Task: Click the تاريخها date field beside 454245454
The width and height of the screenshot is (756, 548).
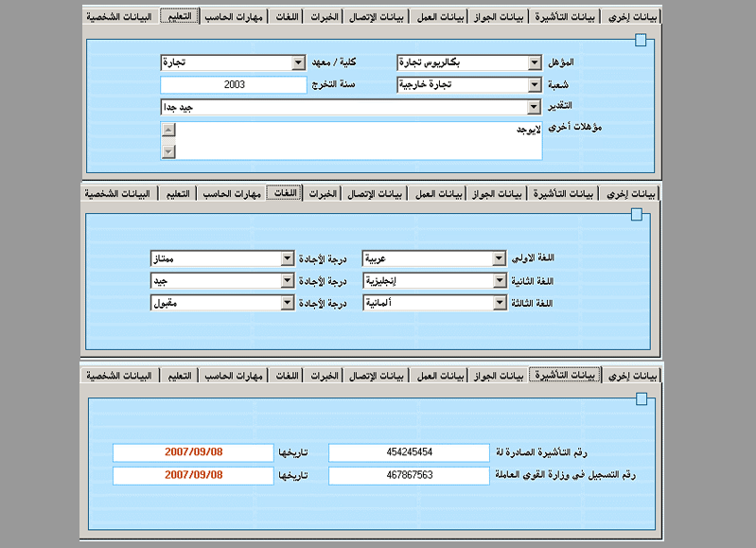Action: tap(193, 452)
